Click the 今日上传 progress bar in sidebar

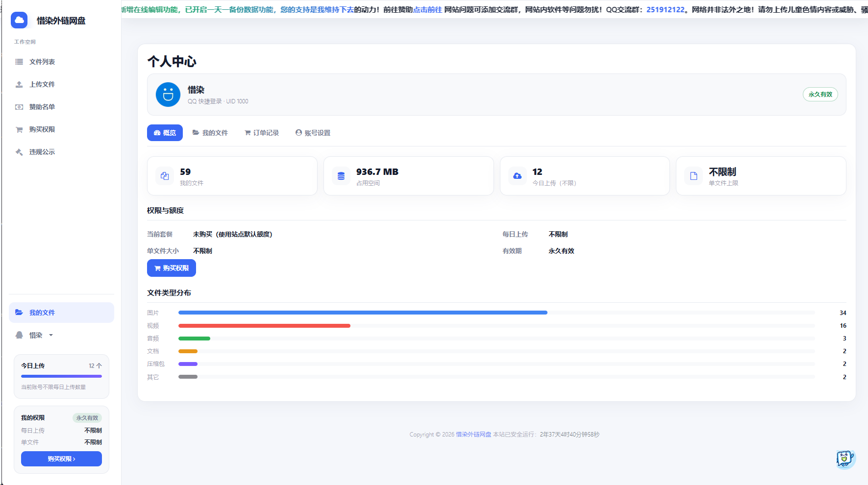coord(61,376)
